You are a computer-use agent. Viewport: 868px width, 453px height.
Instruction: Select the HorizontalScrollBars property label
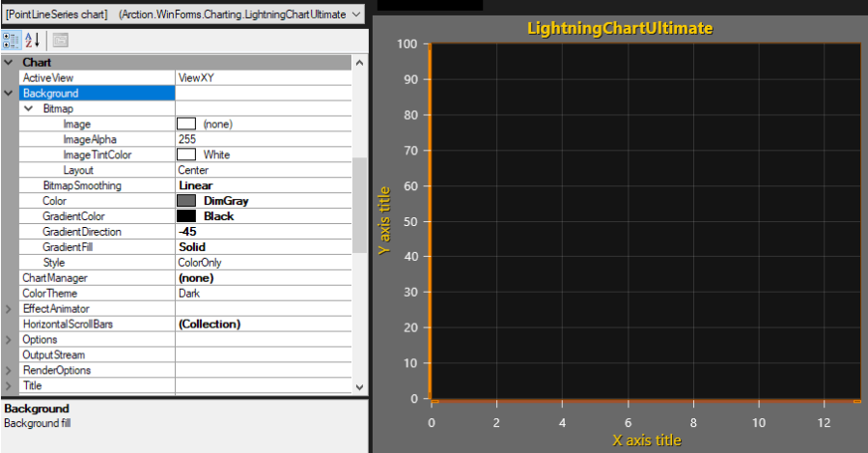coord(68,324)
